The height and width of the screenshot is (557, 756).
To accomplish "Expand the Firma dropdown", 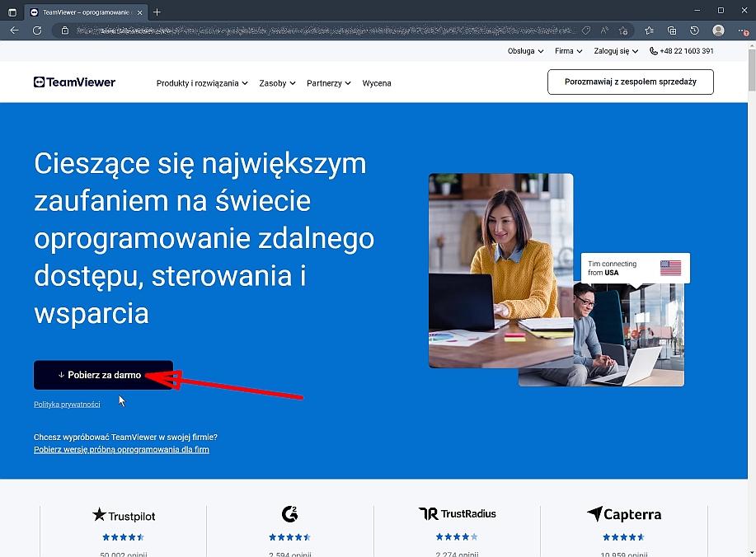I will click(569, 50).
